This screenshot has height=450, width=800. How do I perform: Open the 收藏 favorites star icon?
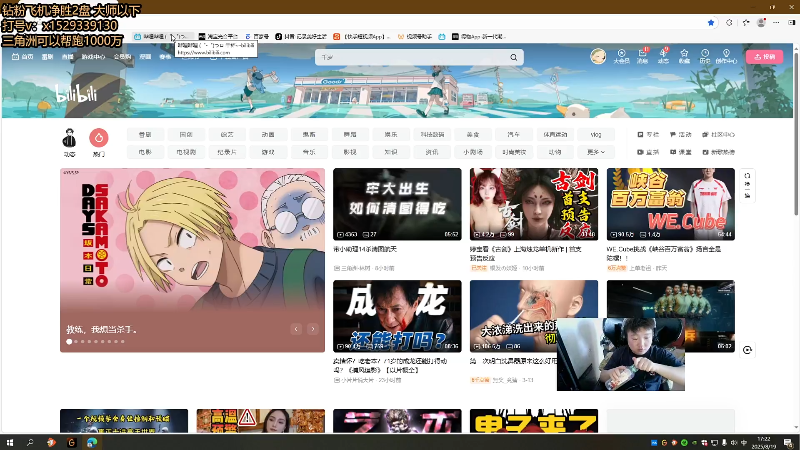pyautogui.click(x=684, y=56)
